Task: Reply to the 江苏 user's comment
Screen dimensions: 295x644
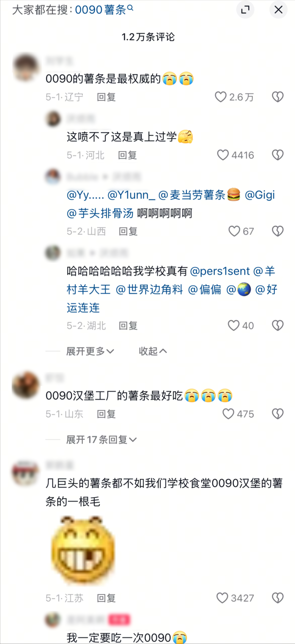Action: tap(106, 598)
